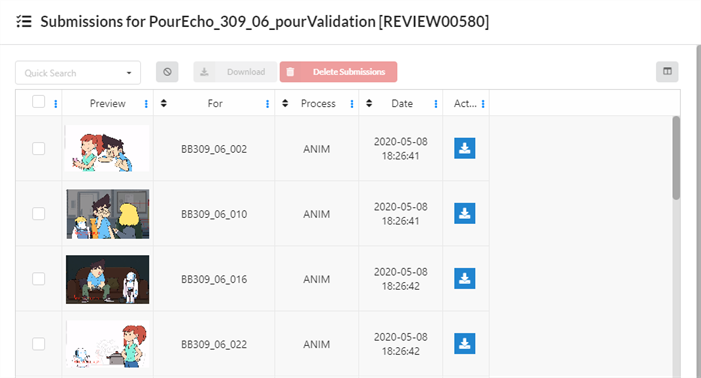Sort by the For column arrows
701x378 pixels.
click(x=164, y=103)
